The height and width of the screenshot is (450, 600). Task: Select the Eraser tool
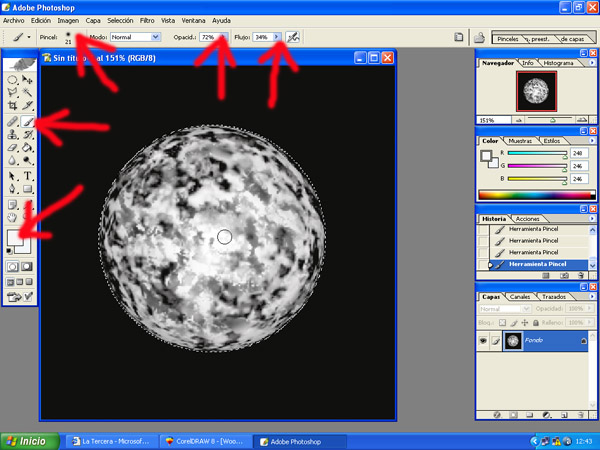(x=12, y=147)
